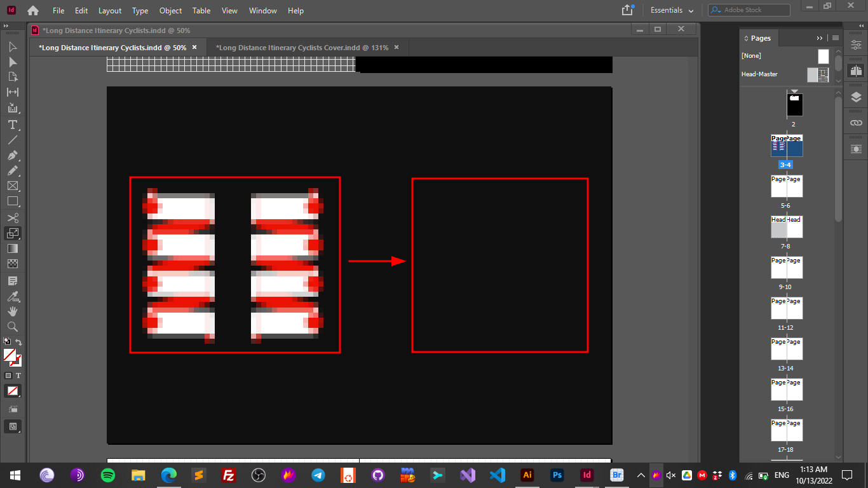Open the Adobe Stock search field
This screenshot has width=868, height=488.
pyautogui.click(x=748, y=10)
